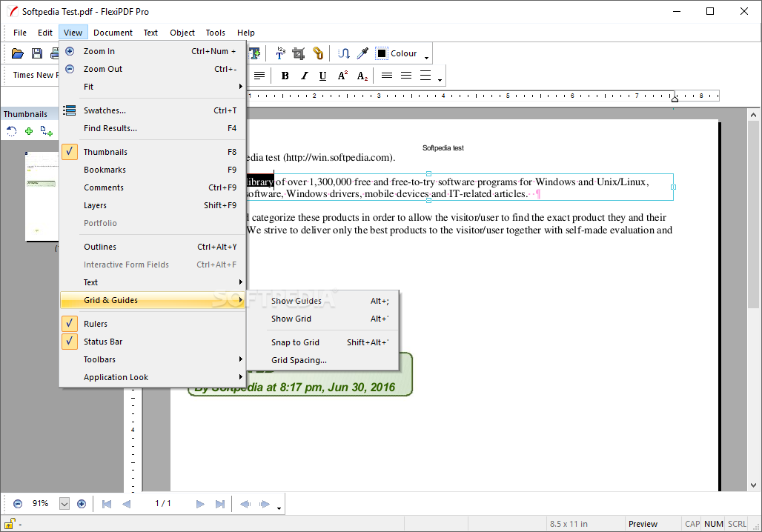Click green plus icon in Thumbnails panel
Viewport: 762px width, 532px height.
(x=29, y=131)
